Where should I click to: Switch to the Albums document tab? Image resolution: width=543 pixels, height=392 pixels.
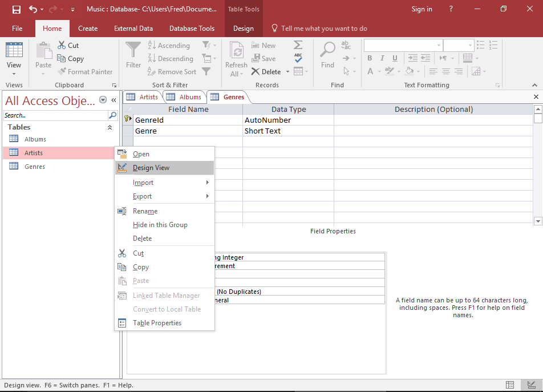pos(184,97)
